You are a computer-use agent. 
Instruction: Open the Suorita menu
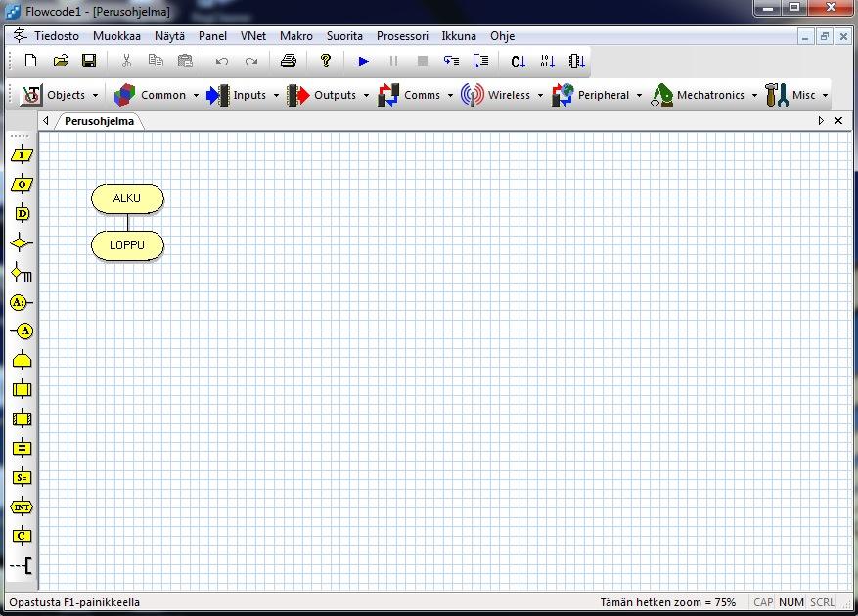click(344, 36)
